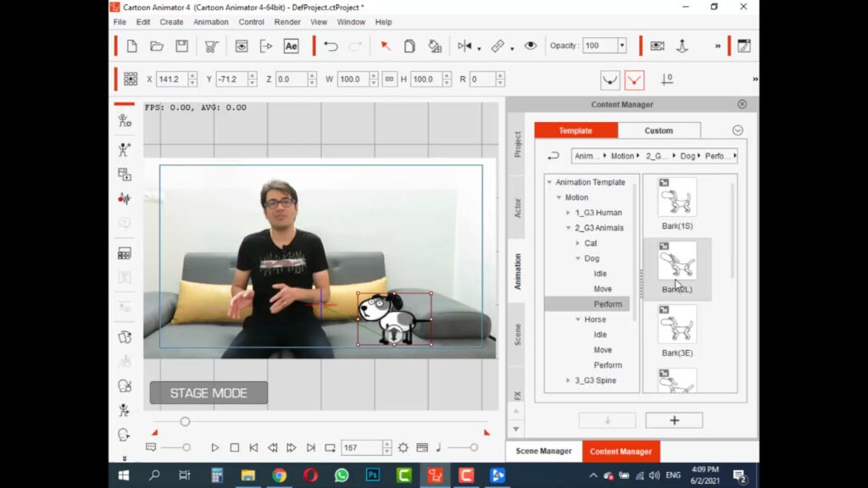This screenshot has width=868, height=488.
Task: Open the Animation menu
Action: (x=211, y=22)
